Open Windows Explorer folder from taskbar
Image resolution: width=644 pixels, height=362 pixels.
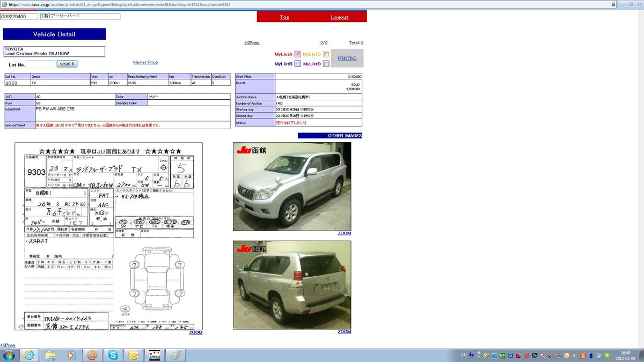click(x=50, y=356)
